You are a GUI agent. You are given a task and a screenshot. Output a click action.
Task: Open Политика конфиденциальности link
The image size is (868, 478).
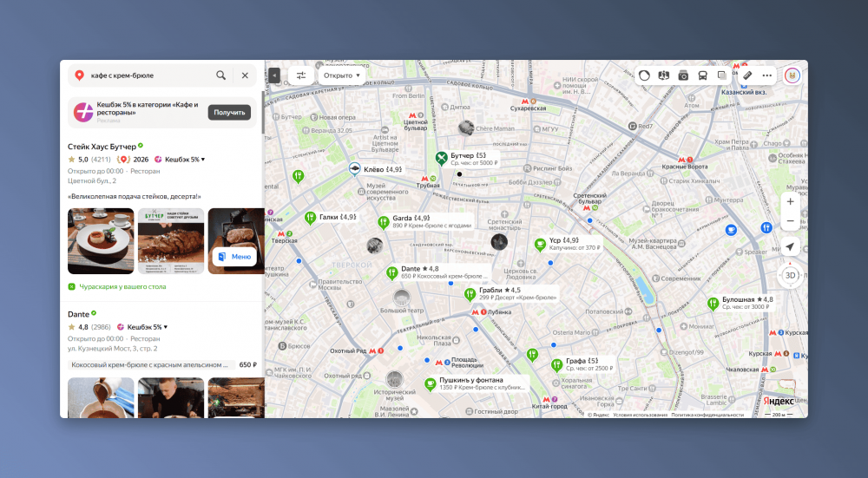707,415
